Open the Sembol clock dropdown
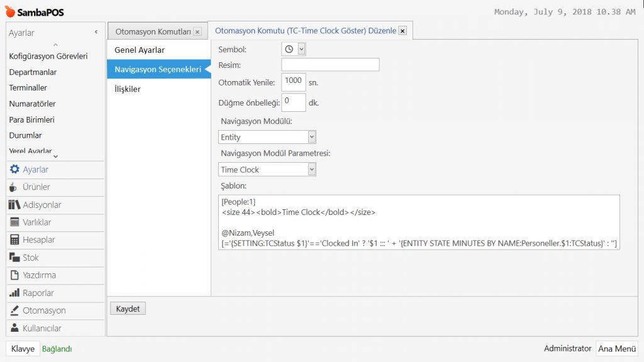The width and height of the screenshot is (644, 362). point(301,49)
